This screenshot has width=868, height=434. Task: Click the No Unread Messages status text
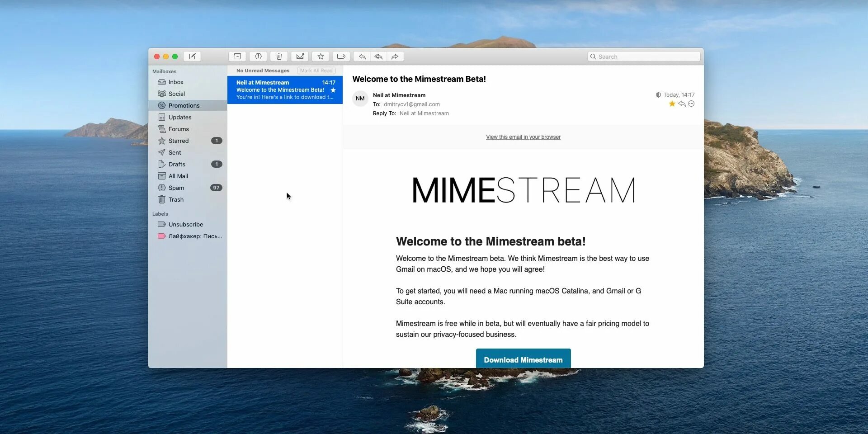263,71
